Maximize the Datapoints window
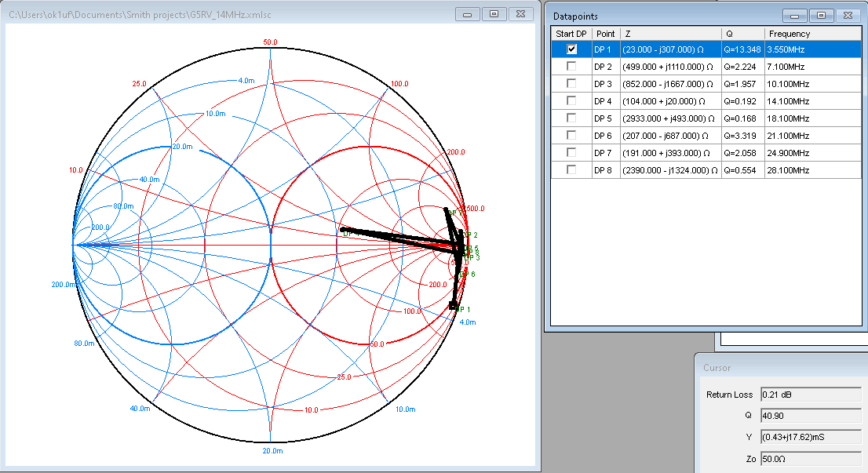This screenshot has height=473, width=868. click(x=821, y=16)
